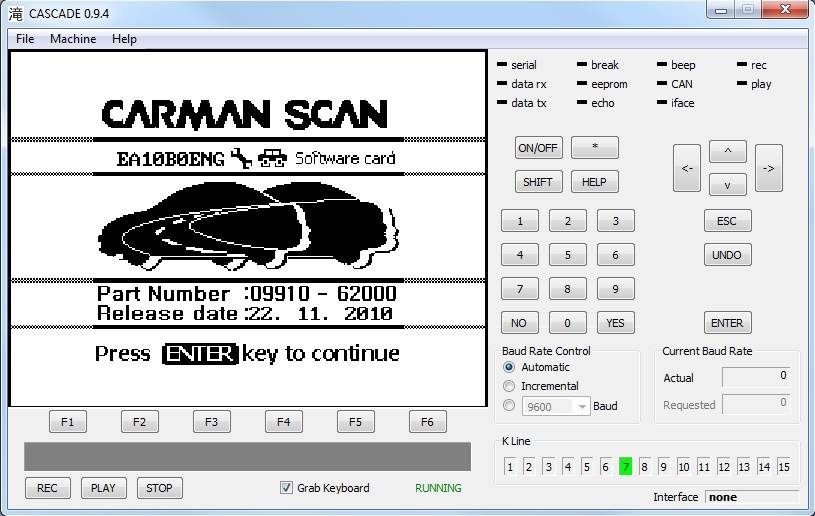Viewport: 815px width, 516px height.
Task: Select K Line 2
Action: (529, 467)
